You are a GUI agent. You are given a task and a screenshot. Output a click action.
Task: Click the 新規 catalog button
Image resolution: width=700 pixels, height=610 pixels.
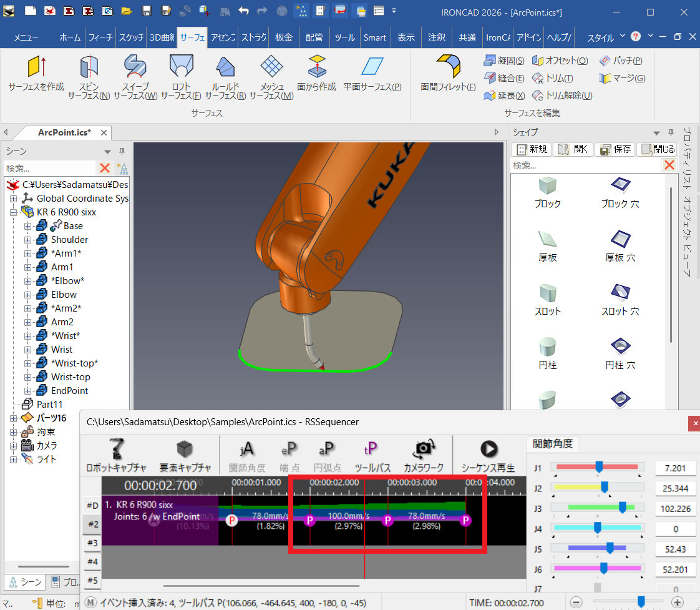pos(532,149)
